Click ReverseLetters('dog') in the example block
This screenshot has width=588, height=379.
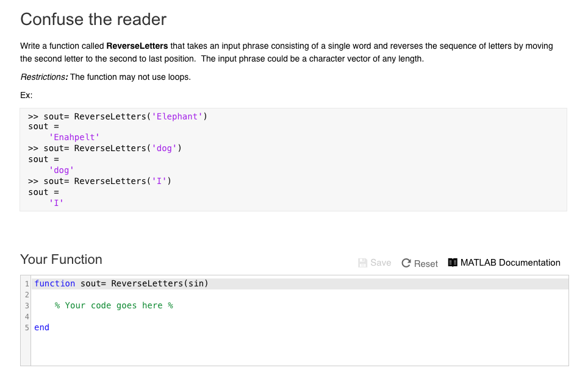(x=131, y=148)
